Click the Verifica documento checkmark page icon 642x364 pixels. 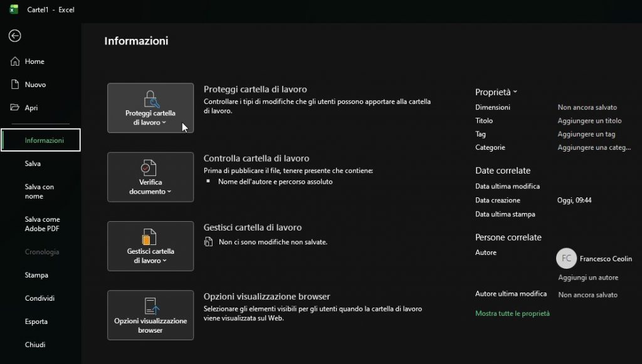point(149,168)
